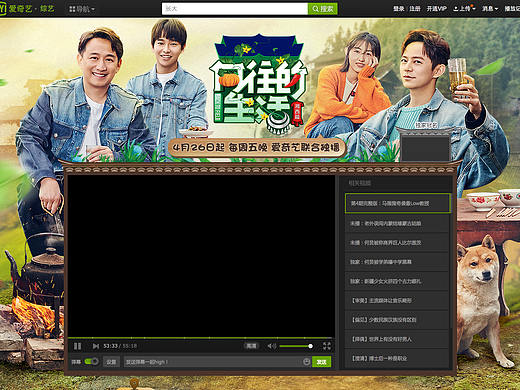This screenshot has width=520, height=390.
Task: Click the 向往的生活 show logo banner
Action: [x=259, y=83]
